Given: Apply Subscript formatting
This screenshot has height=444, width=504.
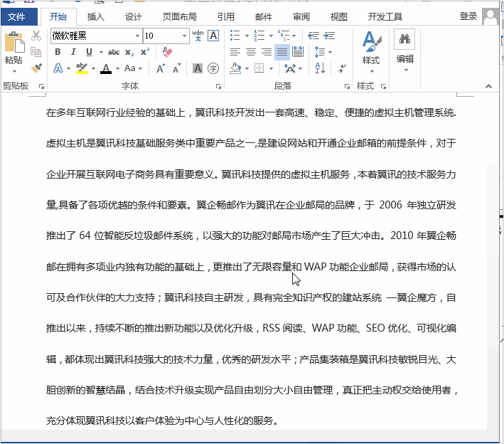Looking at the screenshot, I should [x=129, y=52].
